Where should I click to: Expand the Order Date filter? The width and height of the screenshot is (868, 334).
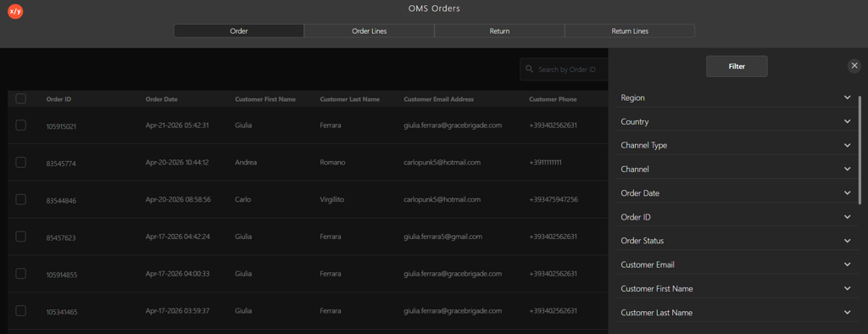tap(737, 192)
